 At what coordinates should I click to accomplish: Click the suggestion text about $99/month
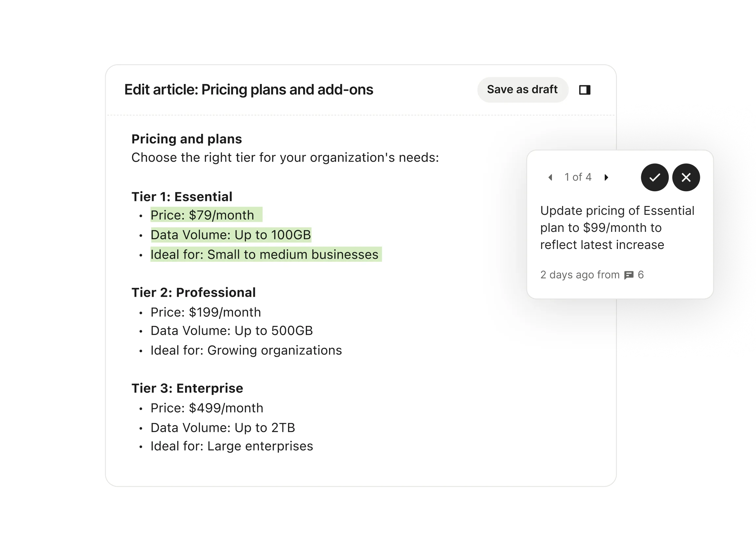pyautogui.click(x=617, y=228)
